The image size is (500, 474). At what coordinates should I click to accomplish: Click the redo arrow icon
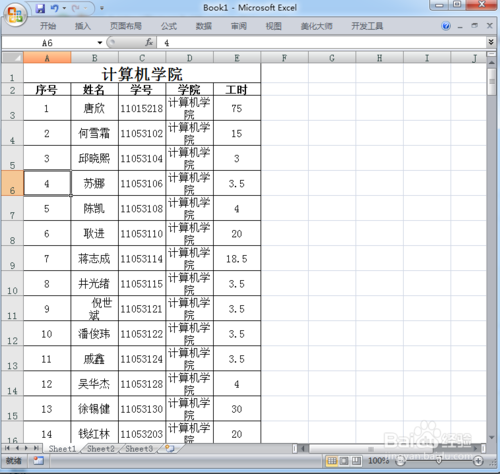tap(76, 8)
